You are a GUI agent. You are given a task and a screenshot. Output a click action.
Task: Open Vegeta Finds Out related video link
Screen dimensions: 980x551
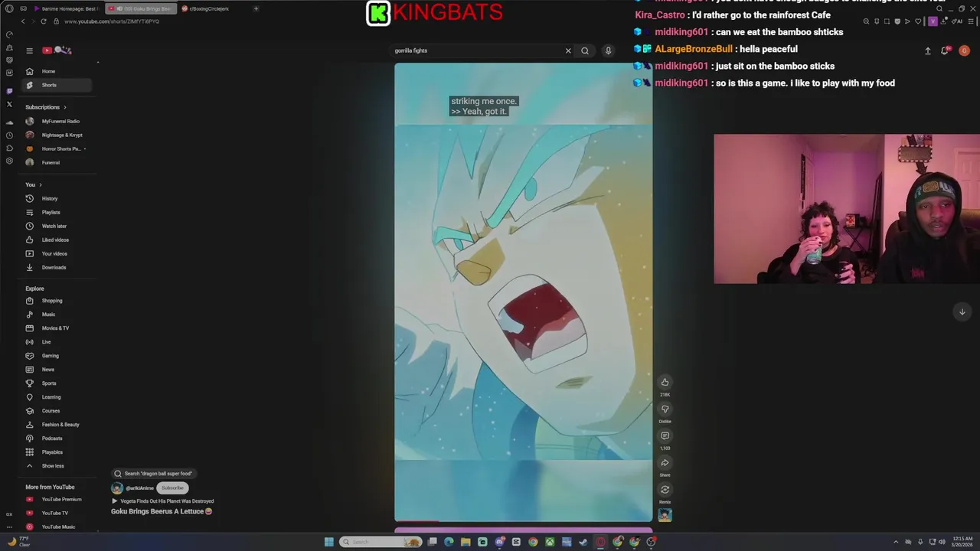[x=163, y=501]
